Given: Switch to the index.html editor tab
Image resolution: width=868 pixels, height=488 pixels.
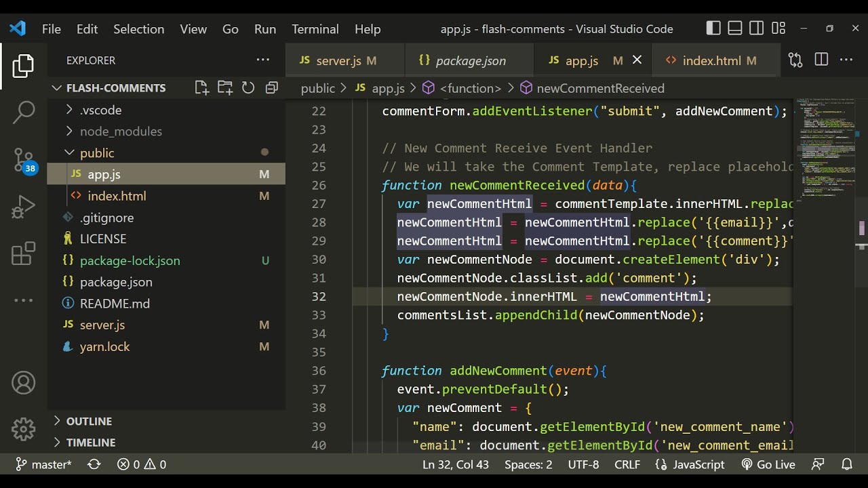Looking at the screenshot, I should pos(711,61).
